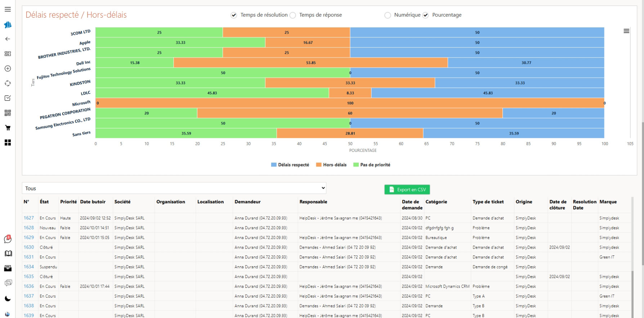Open the hamburger menu in the sidebar
This screenshot has width=644, height=318.
(x=8, y=9)
